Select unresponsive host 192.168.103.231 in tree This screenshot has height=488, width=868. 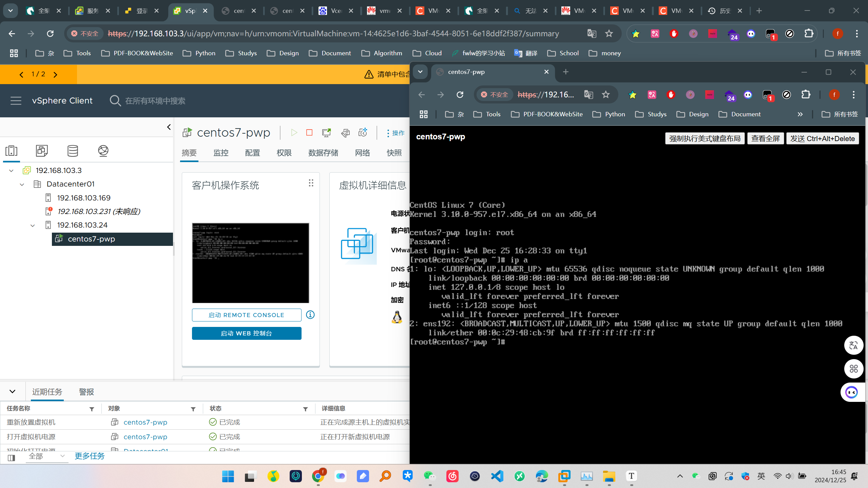pyautogui.click(x=98, y=212)
